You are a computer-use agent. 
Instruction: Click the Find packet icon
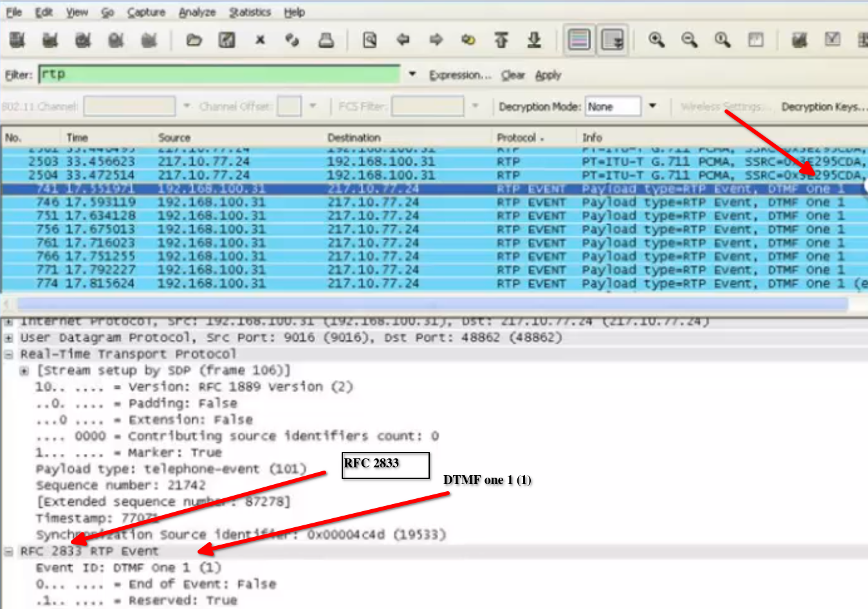coord(369,41)
